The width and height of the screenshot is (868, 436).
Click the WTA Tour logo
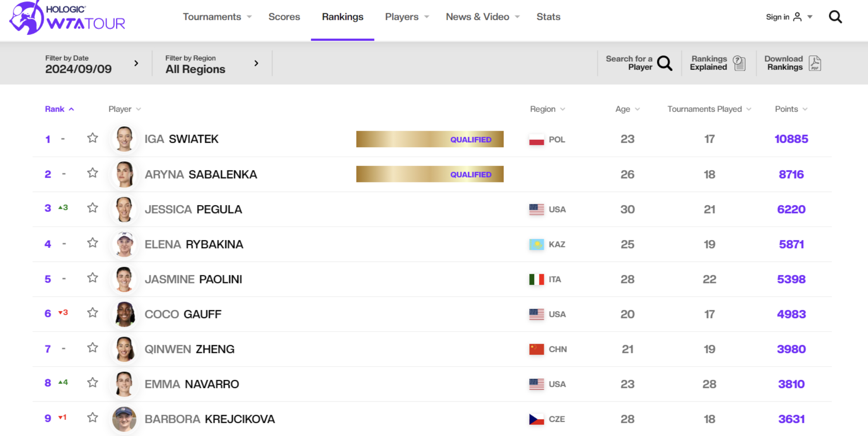coord(67,18)
